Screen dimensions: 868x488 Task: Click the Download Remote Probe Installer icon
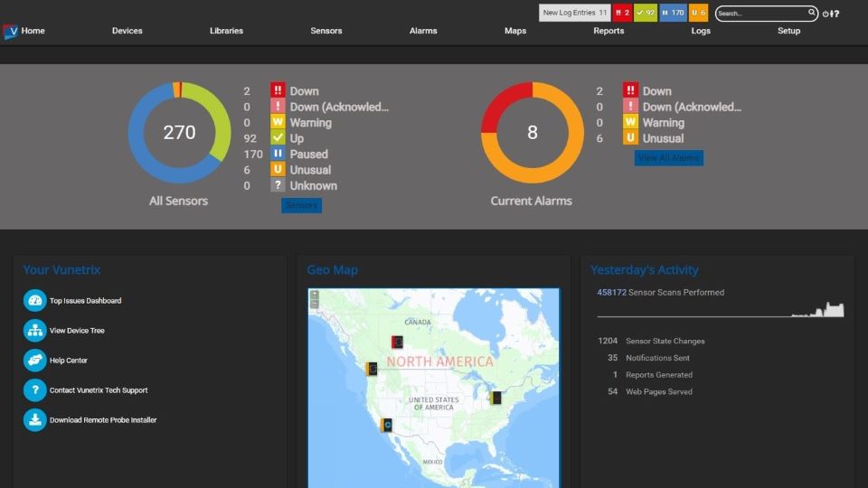(x=35, y=420)
